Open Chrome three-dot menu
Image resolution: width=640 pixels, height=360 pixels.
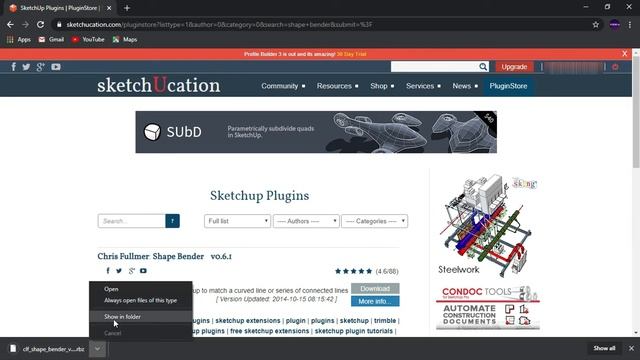tap(630, 24)
